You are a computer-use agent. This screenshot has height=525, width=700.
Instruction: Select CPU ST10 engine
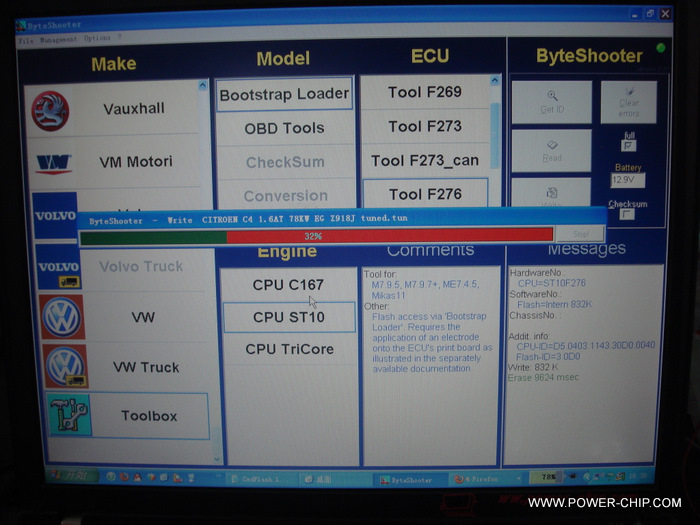pyautogui.click(x=289, y=317)
